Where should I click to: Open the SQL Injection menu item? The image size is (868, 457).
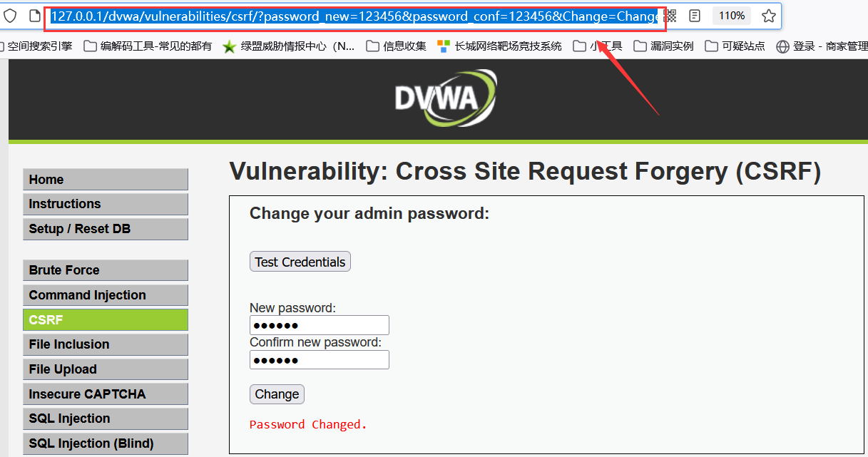tap(106, 419)
